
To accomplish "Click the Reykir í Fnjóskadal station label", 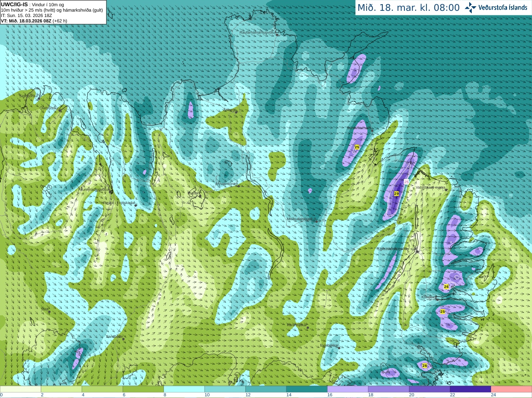I will point(119,203).
